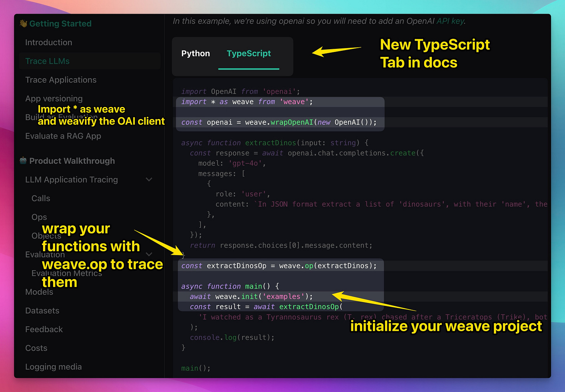
Task: Open App versioning doc page
Action: 54,98
